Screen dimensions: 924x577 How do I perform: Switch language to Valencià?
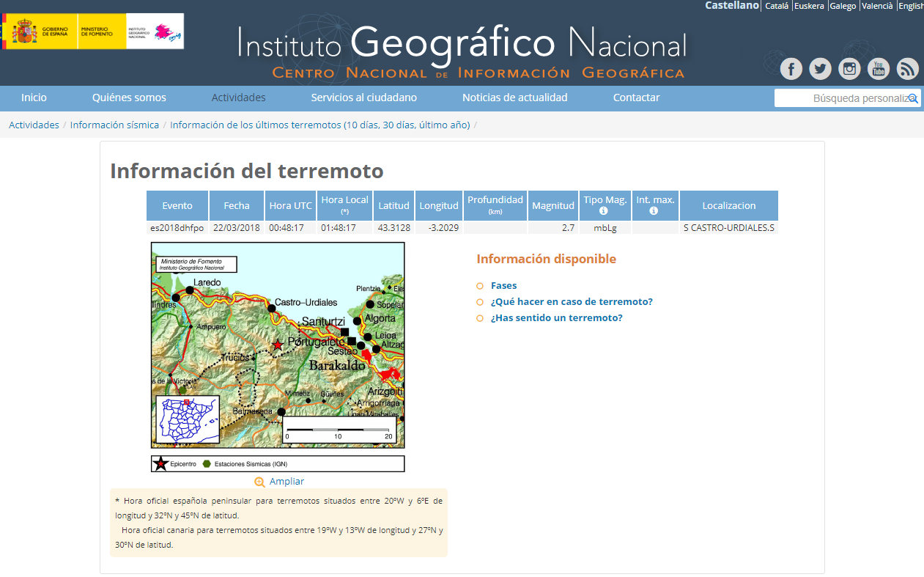[877, 6]
